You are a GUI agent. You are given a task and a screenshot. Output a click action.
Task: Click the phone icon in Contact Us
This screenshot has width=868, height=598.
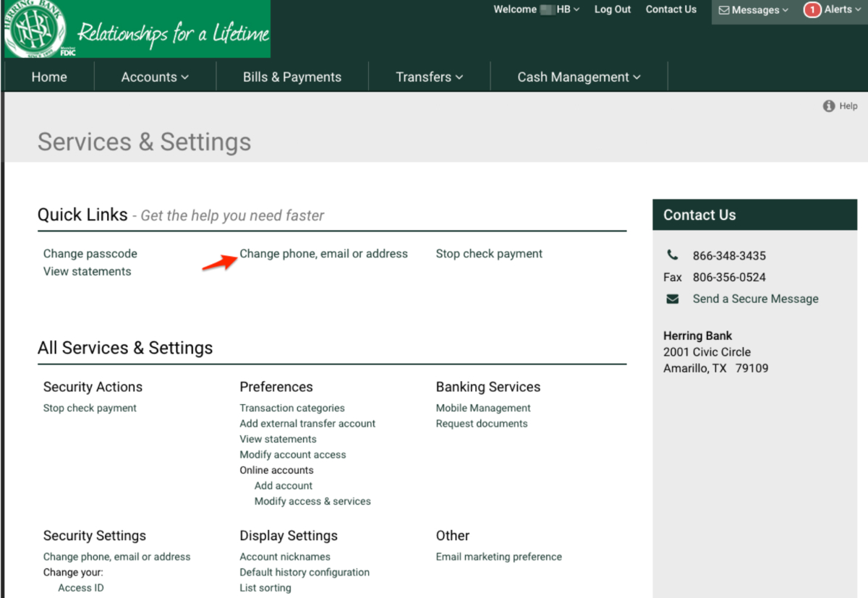coord(673,255)
